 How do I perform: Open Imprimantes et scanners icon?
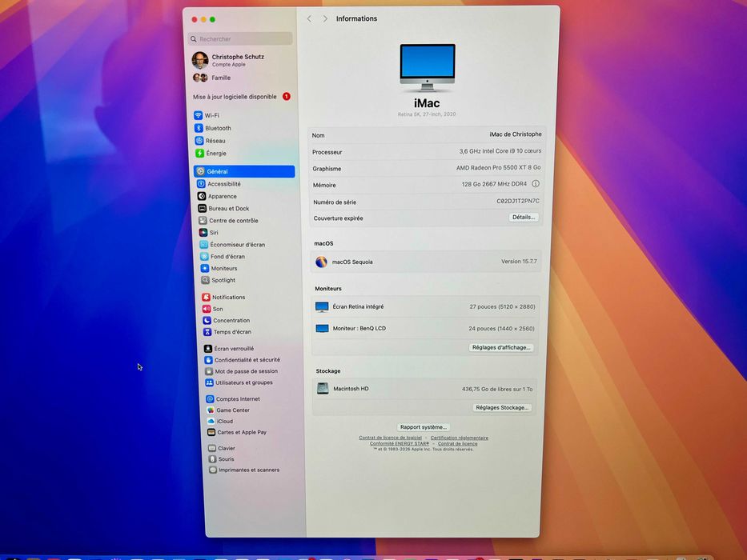click(x=213, y=470)
